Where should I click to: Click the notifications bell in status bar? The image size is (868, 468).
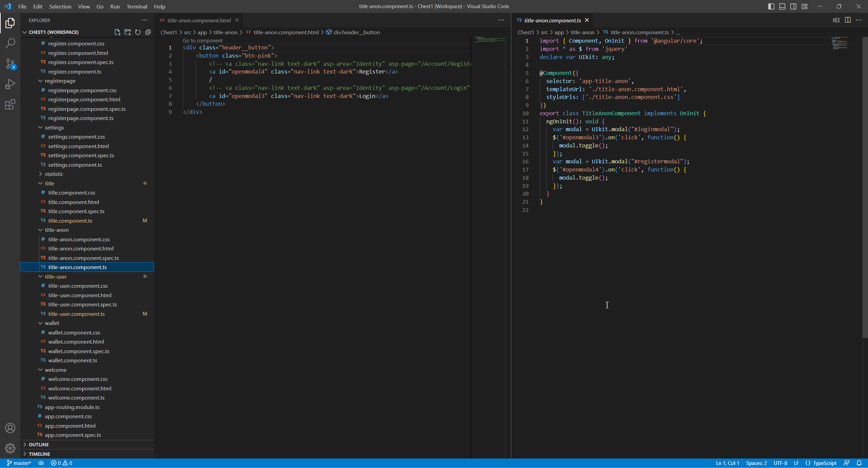coord(859,463)
